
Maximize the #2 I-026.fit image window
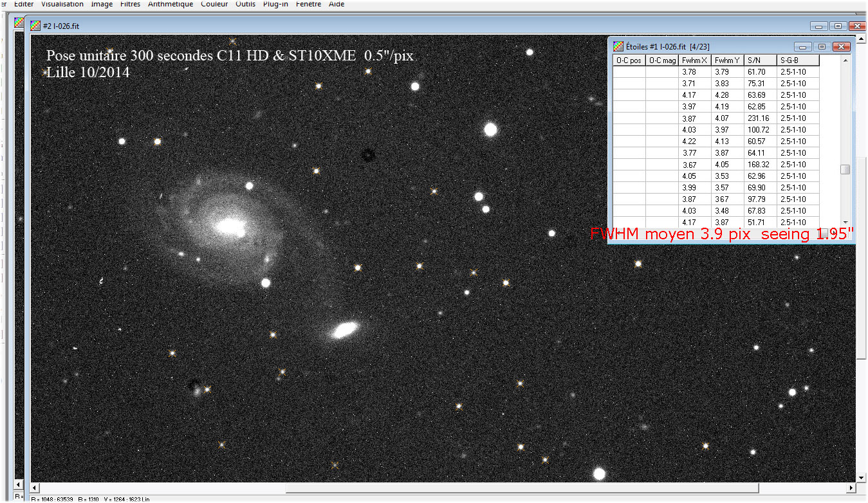click(x=838, y=26)
